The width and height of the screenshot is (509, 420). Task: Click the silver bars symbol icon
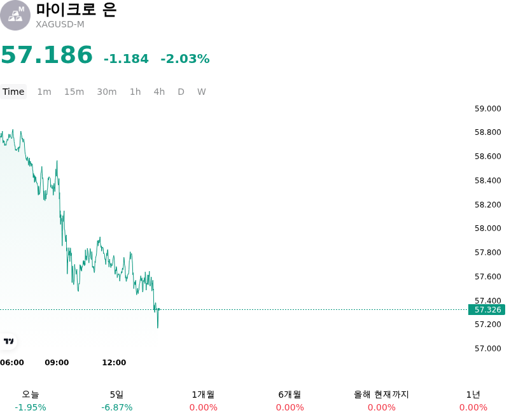(15, 15)
